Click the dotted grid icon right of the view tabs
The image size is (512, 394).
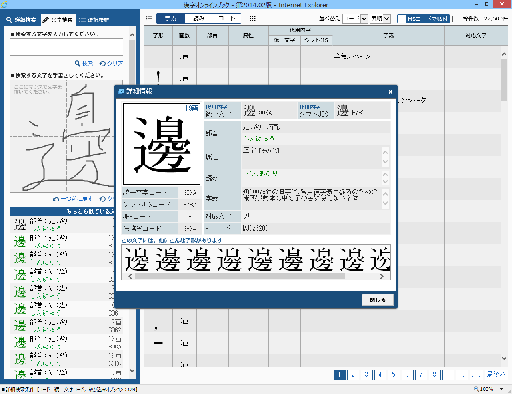(x=252, y=18)
